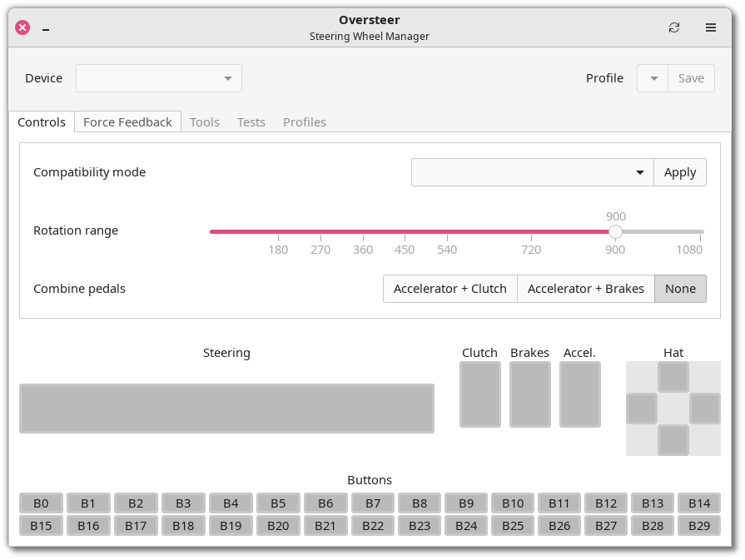The width and height of the screenshot is (745, 560).
Task: Click the Save profile button
Action: click(691, 78)
